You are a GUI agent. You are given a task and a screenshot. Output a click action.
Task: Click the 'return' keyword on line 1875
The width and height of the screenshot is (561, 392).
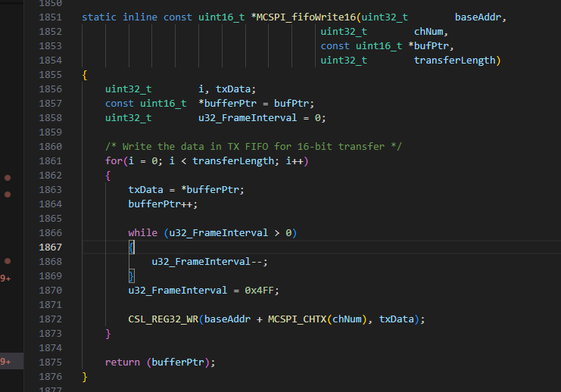tap(123, 362)
